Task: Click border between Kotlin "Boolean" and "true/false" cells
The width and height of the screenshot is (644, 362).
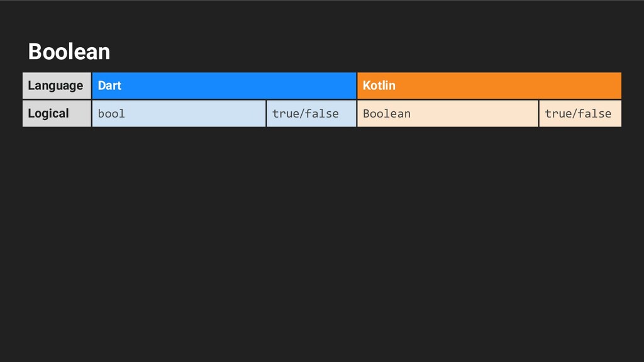Action: click(538, 114)
